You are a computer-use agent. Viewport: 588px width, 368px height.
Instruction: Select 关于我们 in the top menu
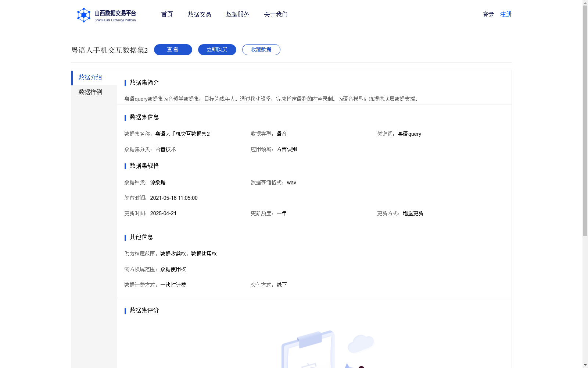276,14
